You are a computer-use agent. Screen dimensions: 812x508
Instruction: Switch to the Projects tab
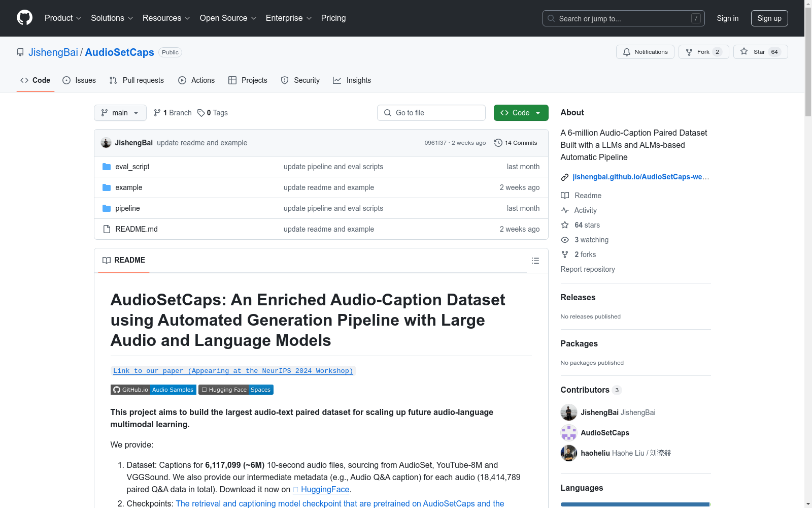(x=248, y=80)
